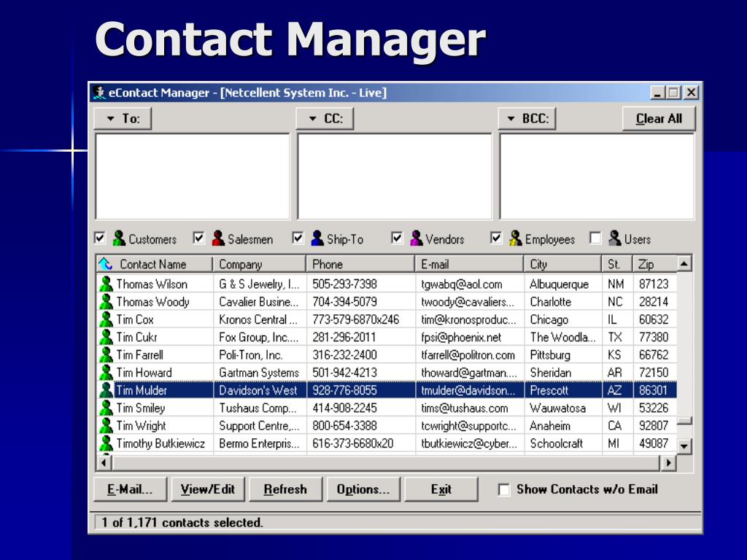
Task: Click the E-Mail... button
Action: click(130, 489)
